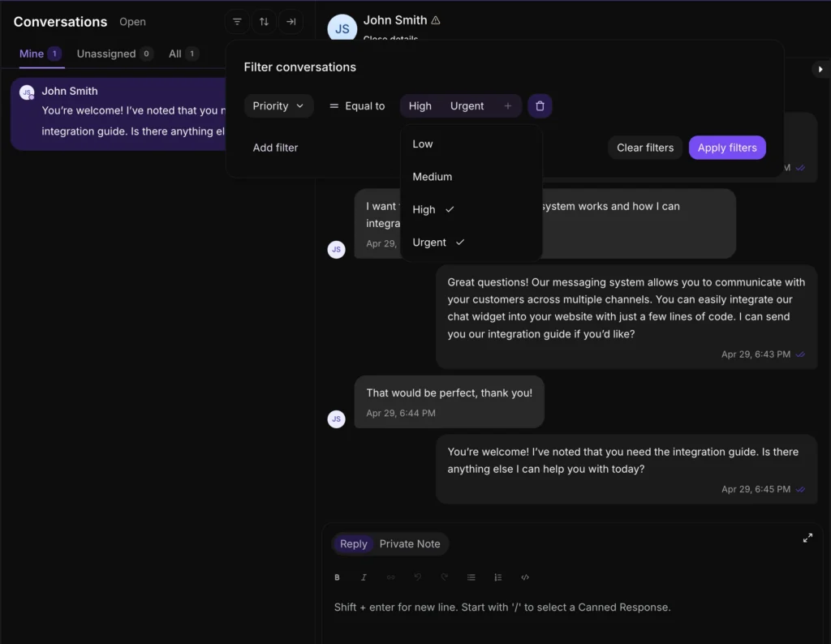Switch to the All tab
The image size is (831, 644).
coord(183,54)
